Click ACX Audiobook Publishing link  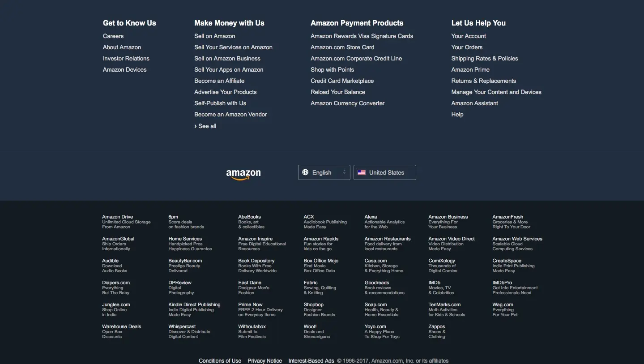[325, 222]
